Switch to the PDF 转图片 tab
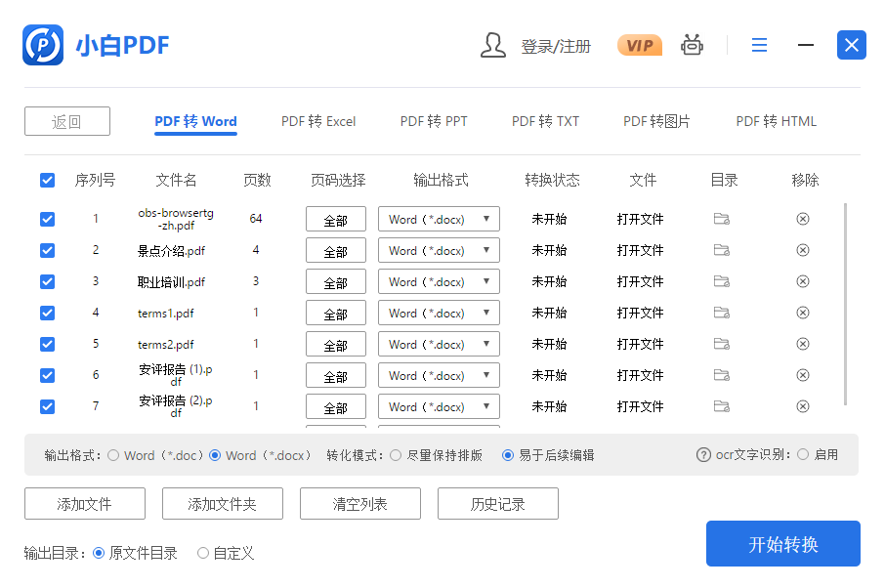 (656, 121)
